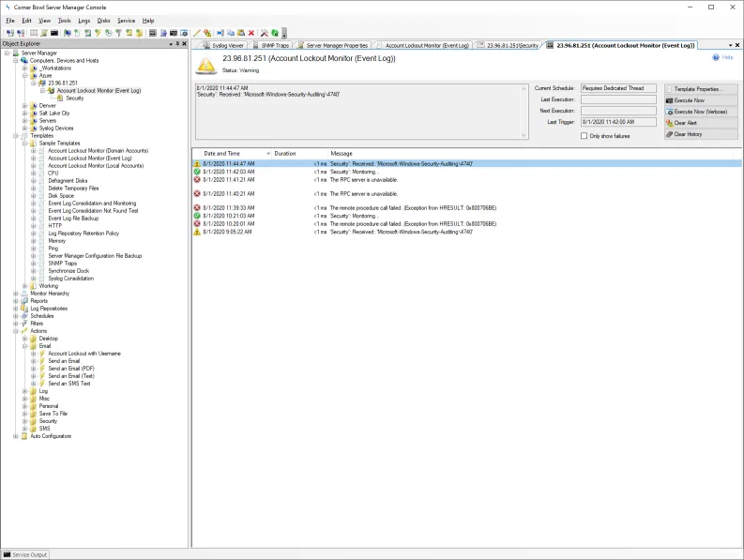The width and height of the screenshot is (744, 560).
Task: Open the Logs menu
Action: (x=84, y=21)
